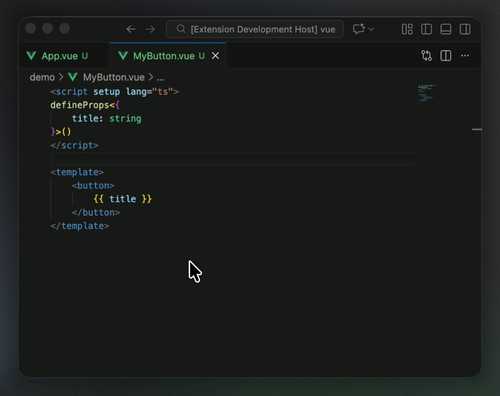Toggle the bottom panel
This screenshot has height=396, width=500.
(446, 29)
